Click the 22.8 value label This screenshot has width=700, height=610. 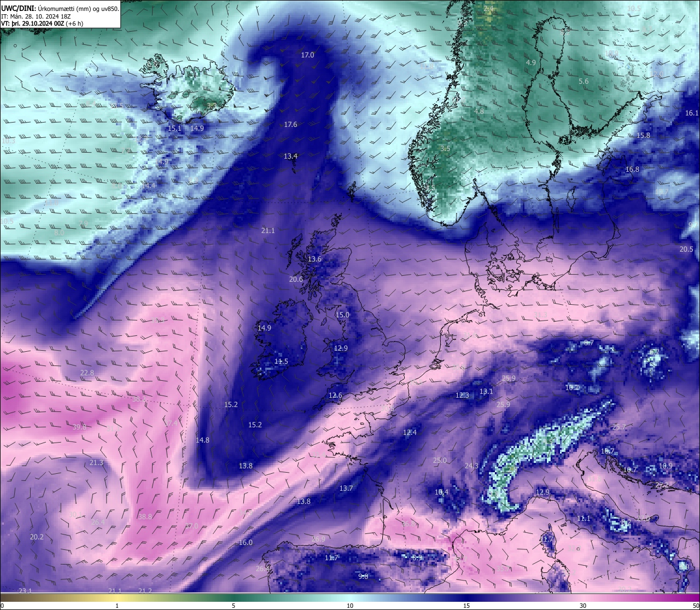[x=87, y=373]
